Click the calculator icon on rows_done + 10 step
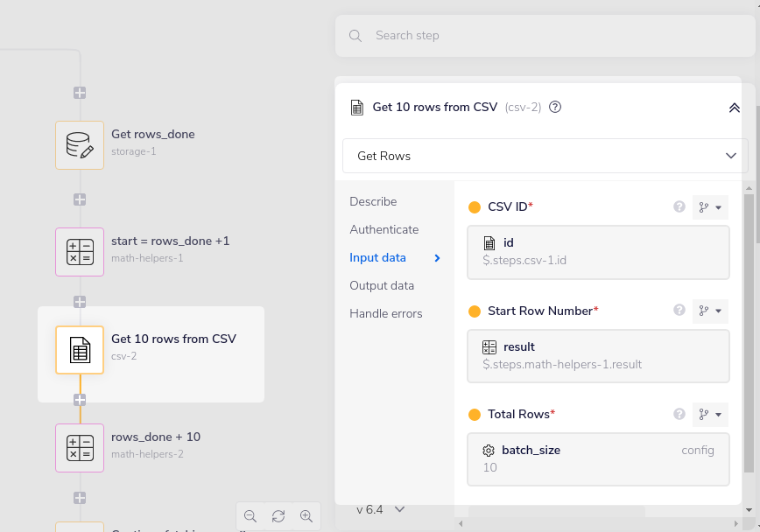The image size is (760, 532). point(80,447)
